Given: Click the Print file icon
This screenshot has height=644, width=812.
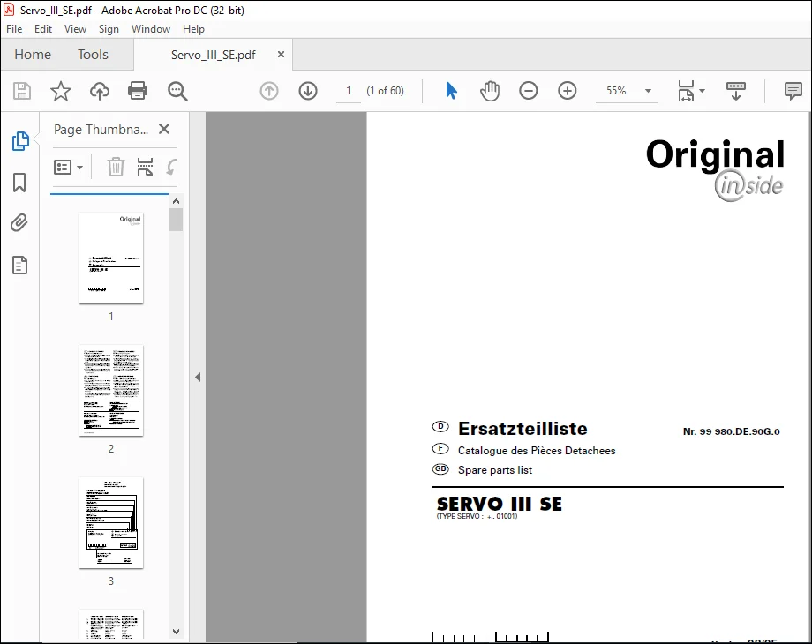Looking at the screenshot, I should [x=137, y=91].
